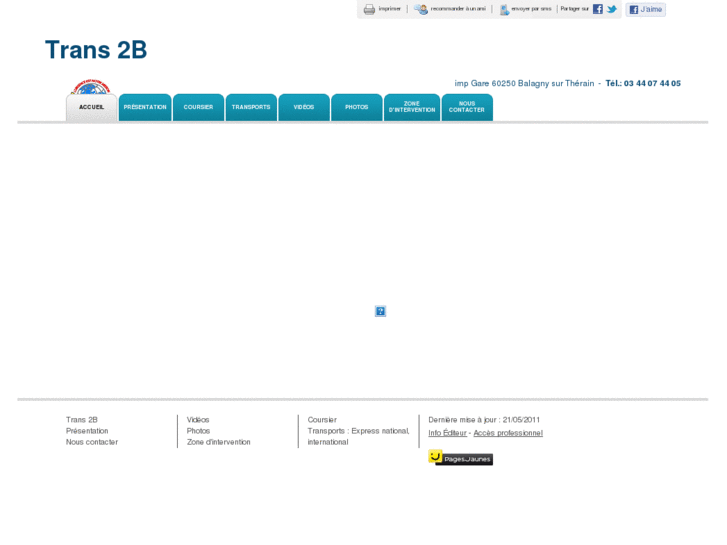Open the Vidéos footer link
Viewport: 727px width, 545px height.
(x=198, y=420)
